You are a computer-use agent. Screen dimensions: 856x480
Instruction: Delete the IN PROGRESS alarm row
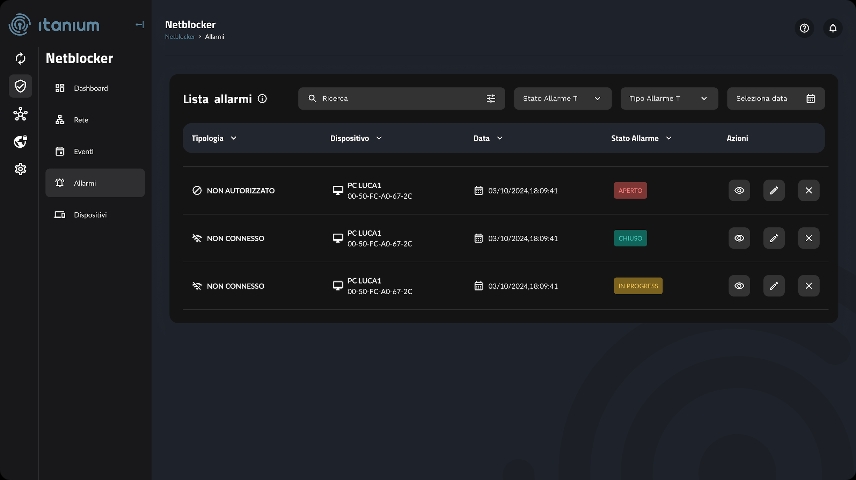pyautogui.click(x=809, y=286)
